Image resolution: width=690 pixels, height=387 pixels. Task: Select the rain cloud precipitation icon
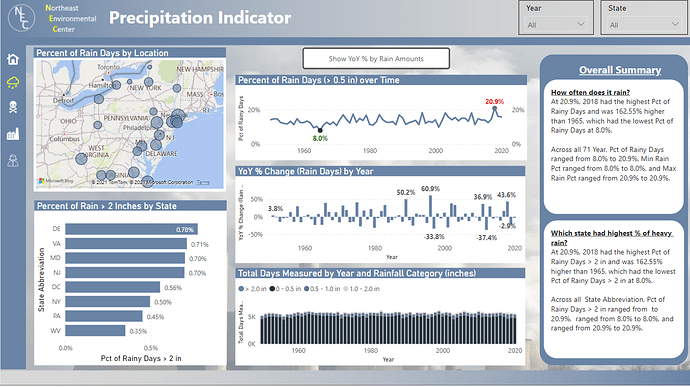coord(13,82)
